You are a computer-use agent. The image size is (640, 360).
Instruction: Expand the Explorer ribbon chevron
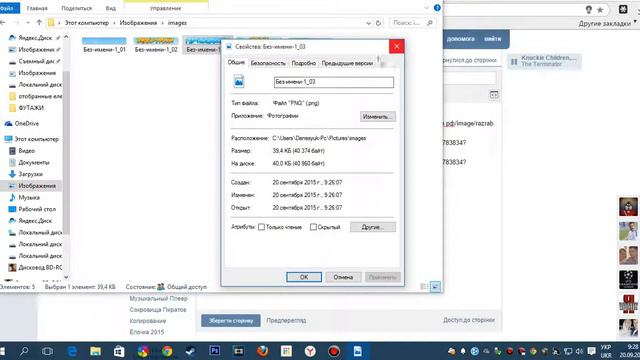click(x=427, y=8)
